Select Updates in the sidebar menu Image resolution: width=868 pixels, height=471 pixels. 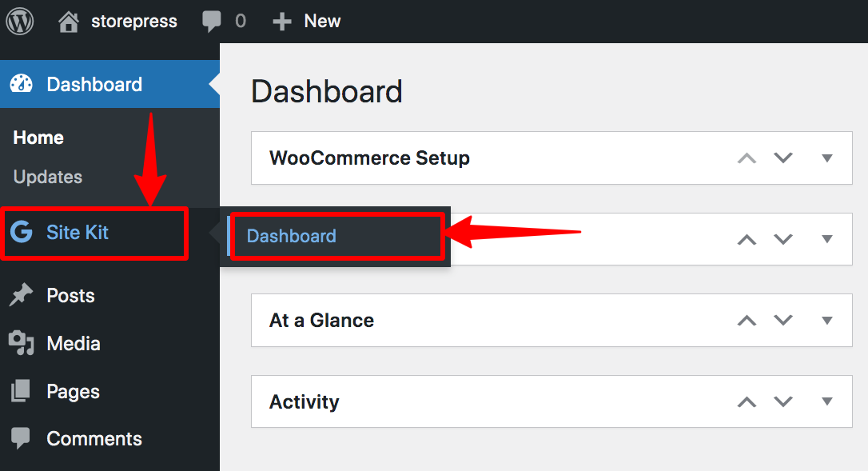pyautogui.click(x=48, y=177)
